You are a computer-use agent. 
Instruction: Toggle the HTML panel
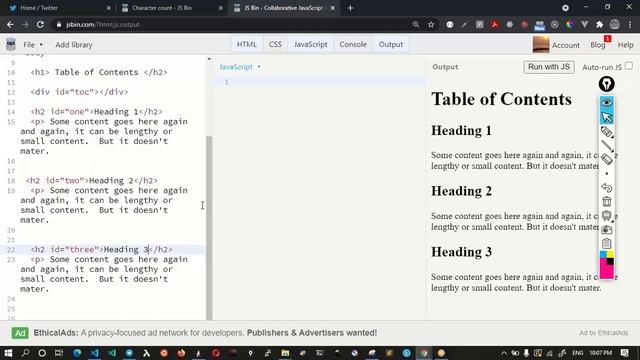(247, 44)
